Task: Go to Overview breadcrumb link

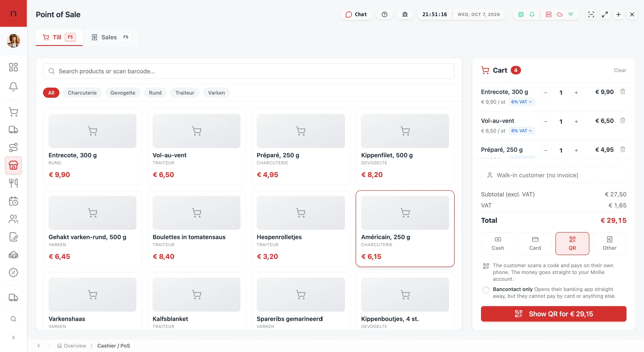Action: [72, 345]
